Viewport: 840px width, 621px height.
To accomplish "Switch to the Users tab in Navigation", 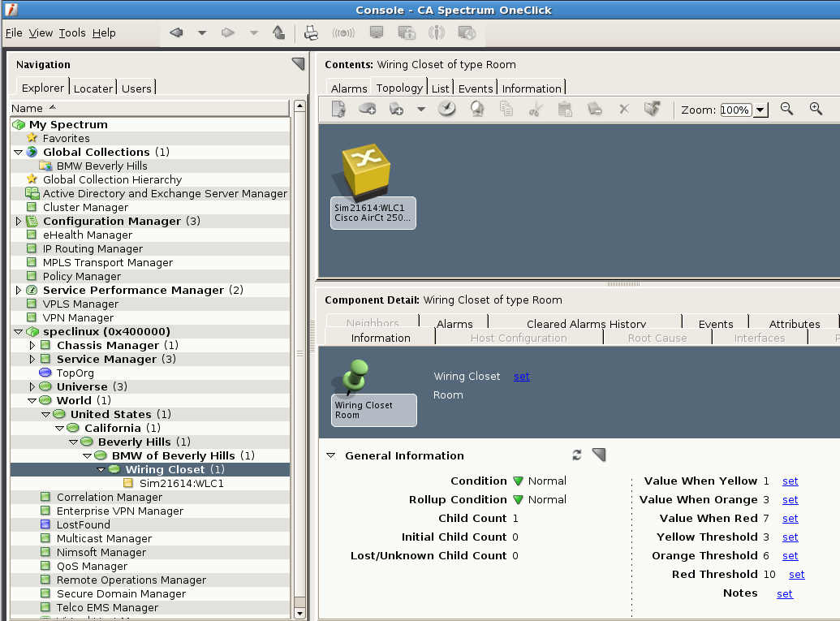I will point(136,88).
